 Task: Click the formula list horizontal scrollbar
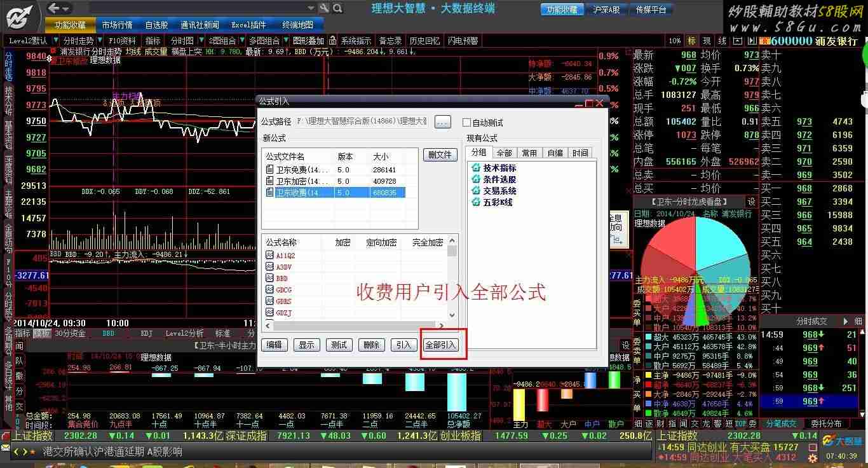[354, 326]
